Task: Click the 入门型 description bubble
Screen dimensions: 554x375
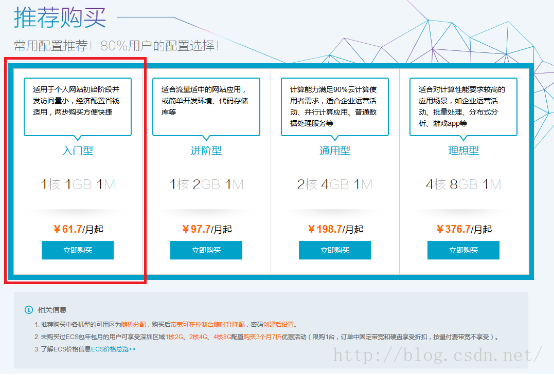Action: point(78,107)
